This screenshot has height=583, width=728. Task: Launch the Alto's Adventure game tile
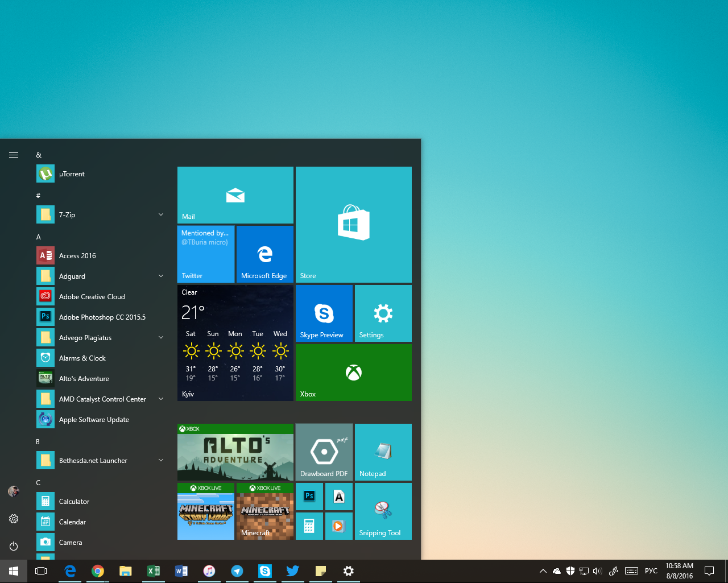tap(235, 452)
